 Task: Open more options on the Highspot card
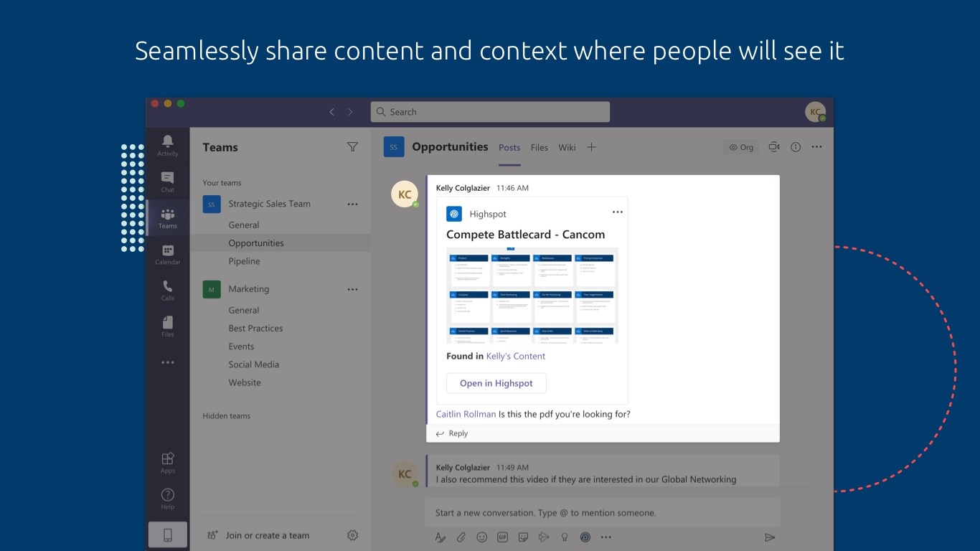coord(618,212)
